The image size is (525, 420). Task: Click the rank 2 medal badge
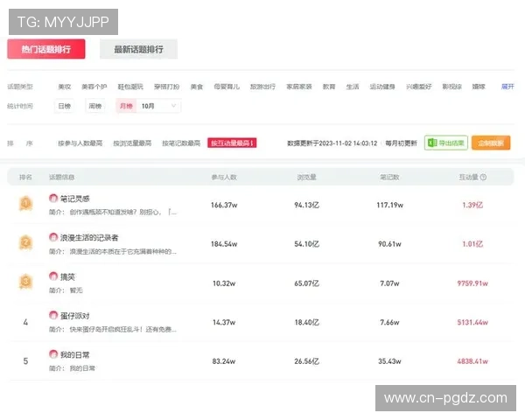pyautogui.click(x=25, y=242)
